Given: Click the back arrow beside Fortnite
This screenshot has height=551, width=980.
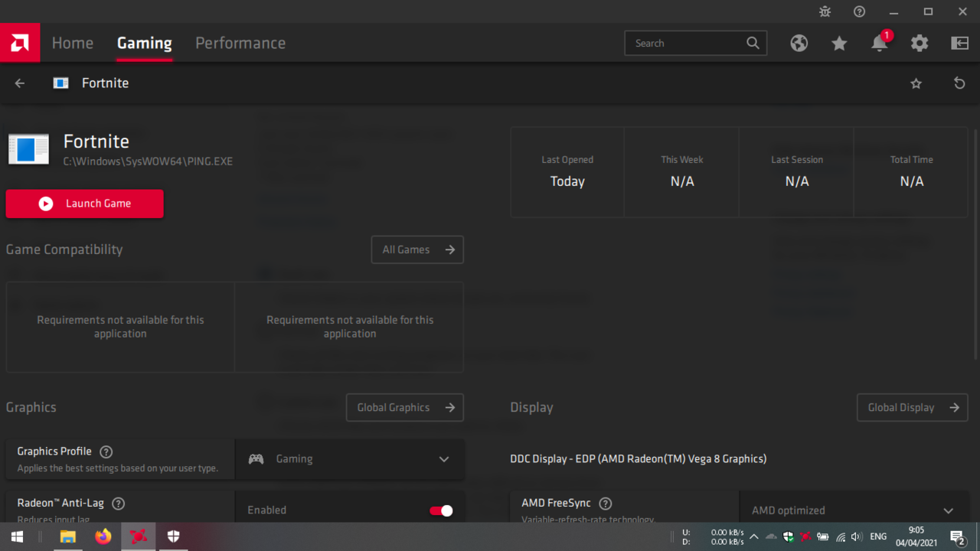Looking at the screenshot, I should pyautogui.click(x=20, y=83).
